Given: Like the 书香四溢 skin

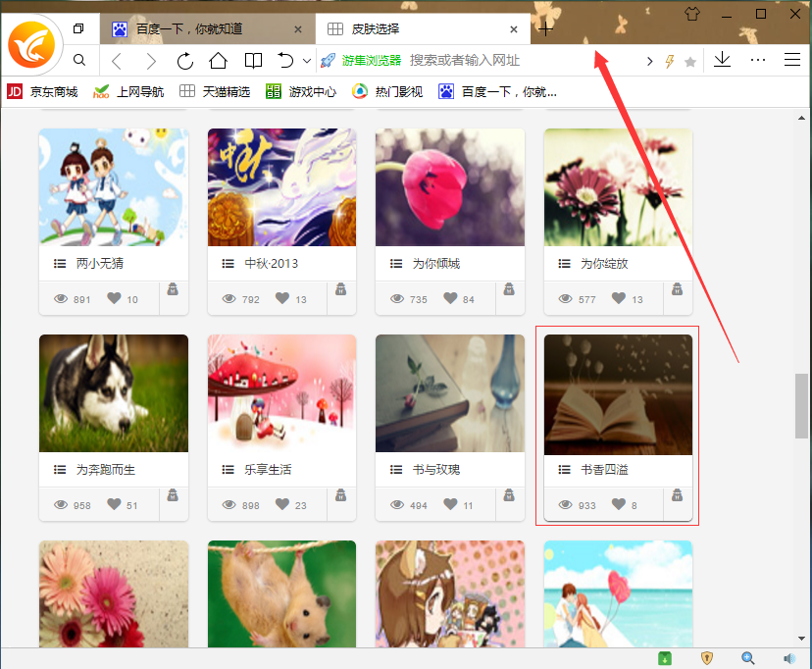Looking at the screenshot, I should pyautogui.click(x=619, y=504).
